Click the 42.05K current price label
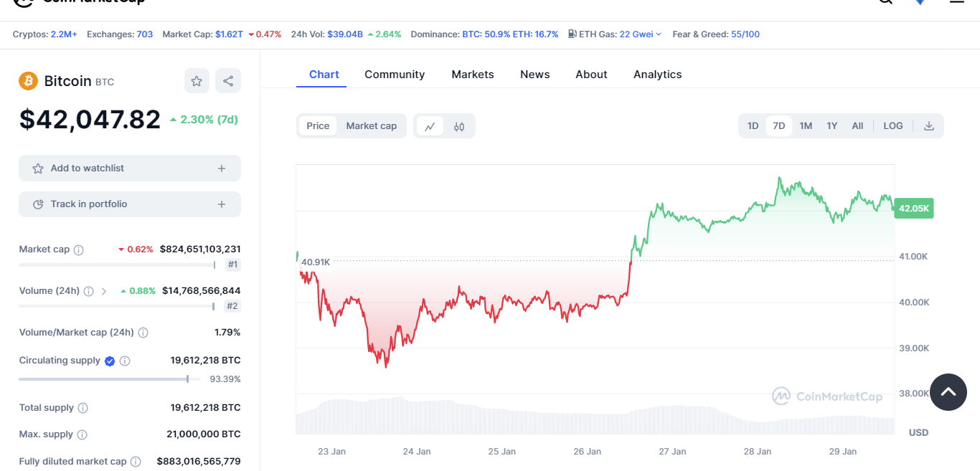 point(914,209)
